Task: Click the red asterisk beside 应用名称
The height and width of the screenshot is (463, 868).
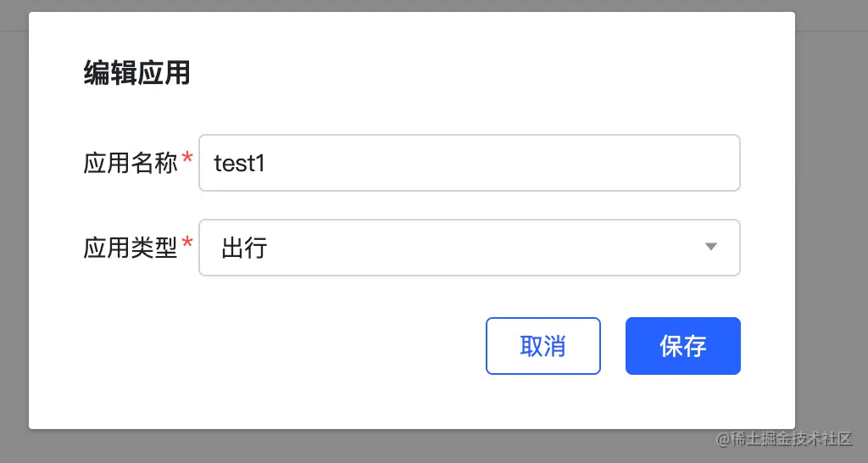Action: [x=187, y=159]
